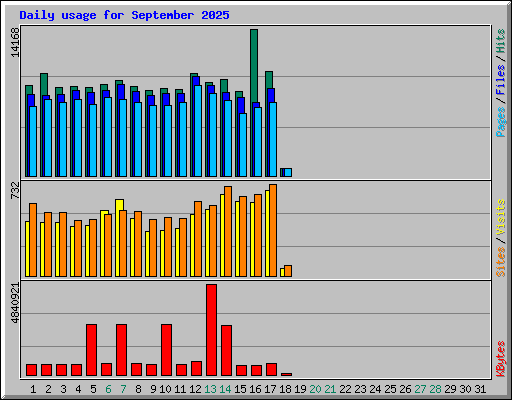Click day label 3 on the x-axis
The image size is (512, 400).
[63, 389]
